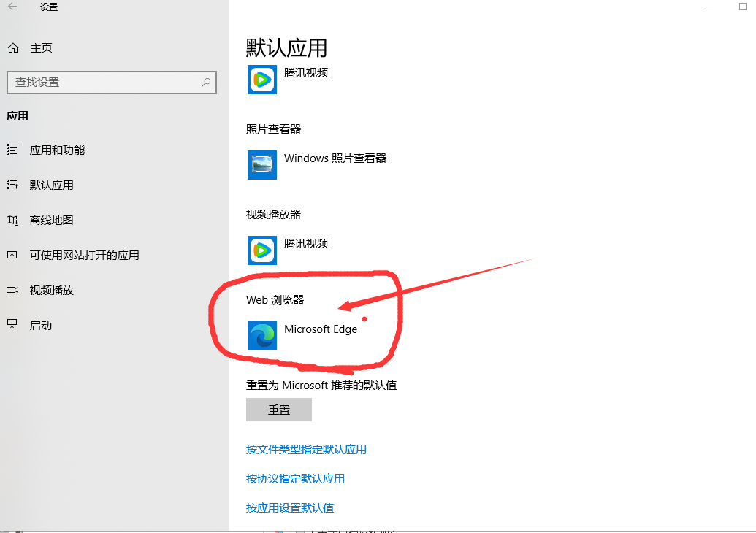756x533 pixels.
Task: Choose the Microsoft Edge browser icon
Action: [x=262, y=336]
